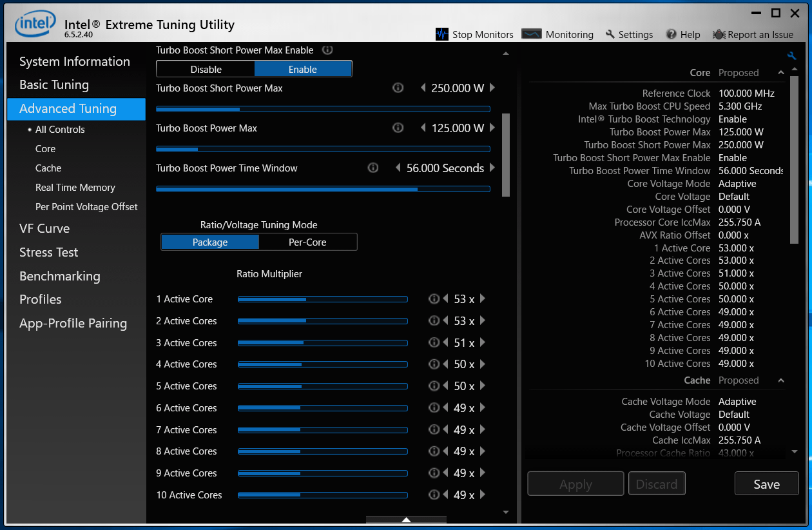Open VF Curve section
This screenshot has height=530, width=812.
[44, 228]
